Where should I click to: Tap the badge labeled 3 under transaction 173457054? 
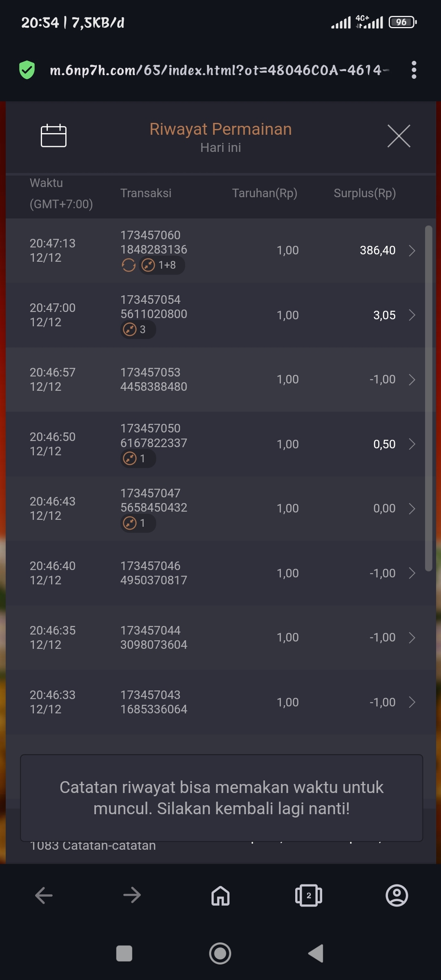click(x=138, y=330)
